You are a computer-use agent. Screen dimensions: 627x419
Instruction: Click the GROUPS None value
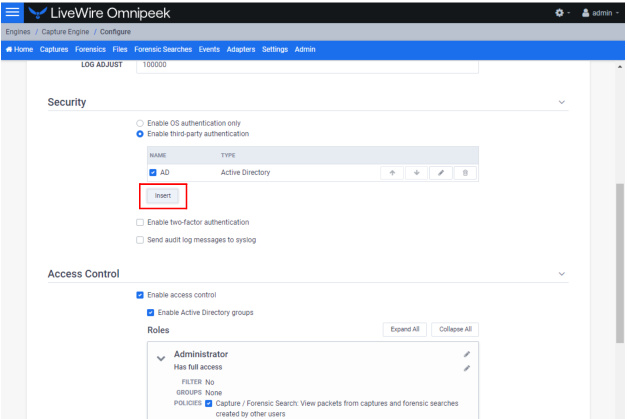[x=214, y=393]
